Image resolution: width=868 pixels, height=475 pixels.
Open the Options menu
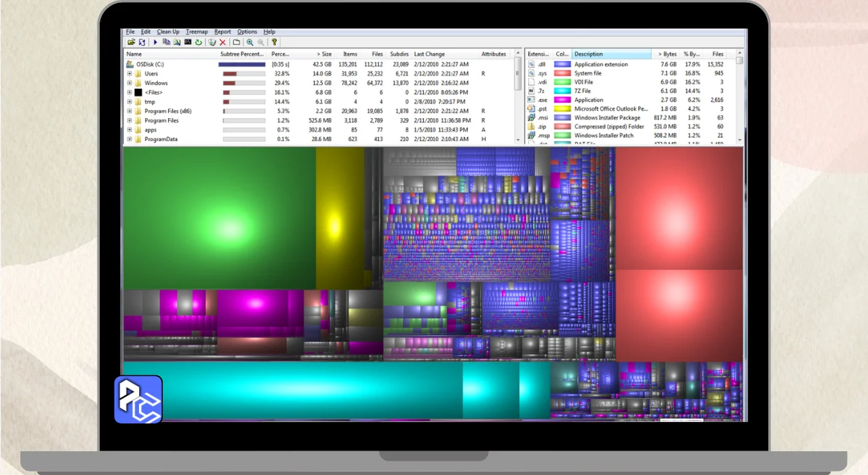click(x=247, y=32)
